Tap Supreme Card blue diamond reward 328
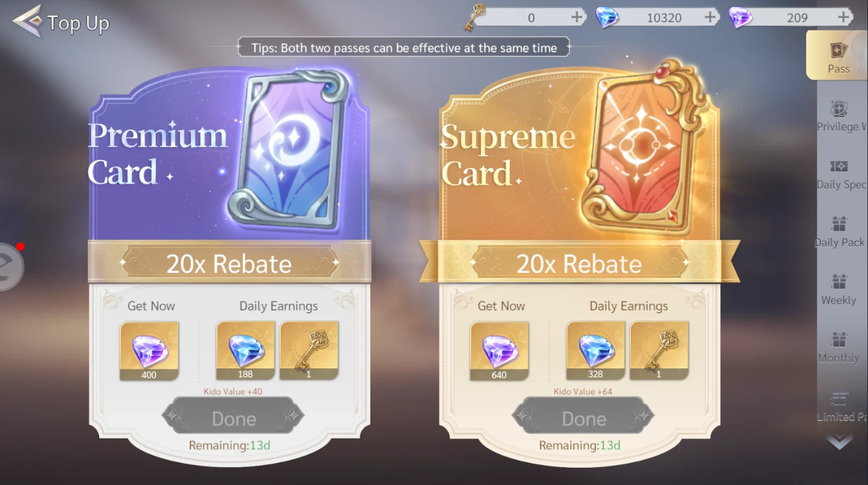Viewport: 868px width, 485px height. point(596,351)
